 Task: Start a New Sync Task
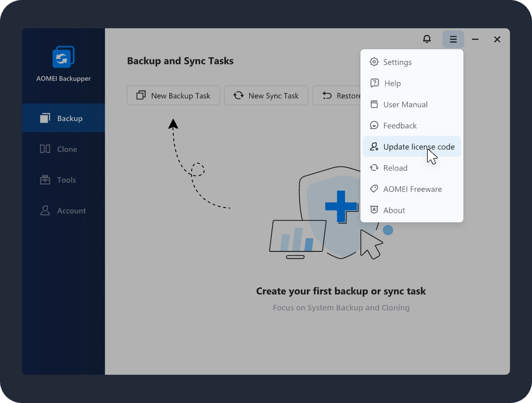point(266,95)
